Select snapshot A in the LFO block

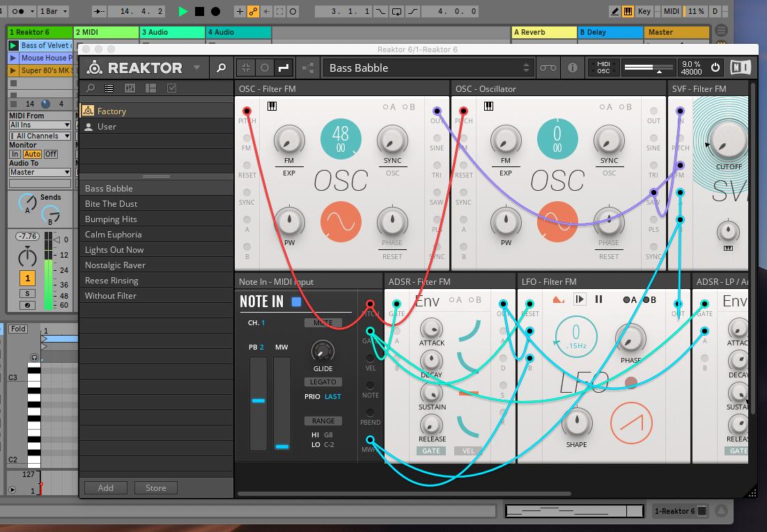click(630, 299)
